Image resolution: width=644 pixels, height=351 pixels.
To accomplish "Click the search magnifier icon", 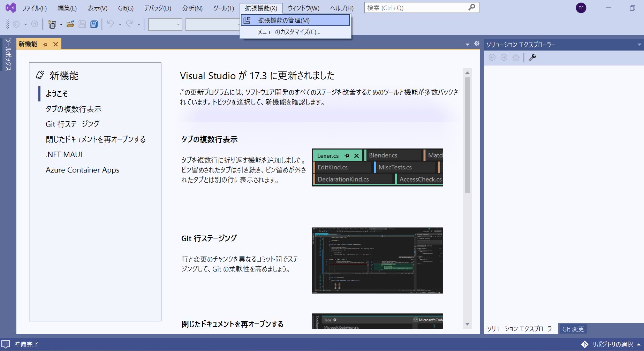I will [472, 7].
